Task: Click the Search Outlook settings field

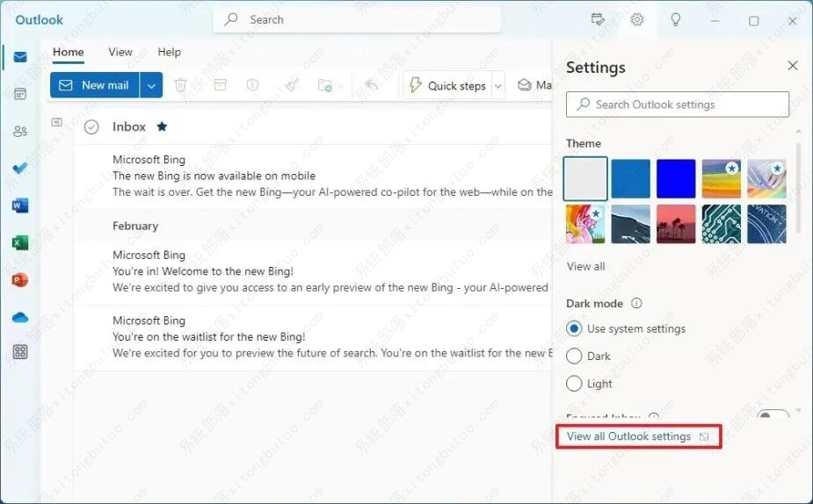Action: coord(678,104)
